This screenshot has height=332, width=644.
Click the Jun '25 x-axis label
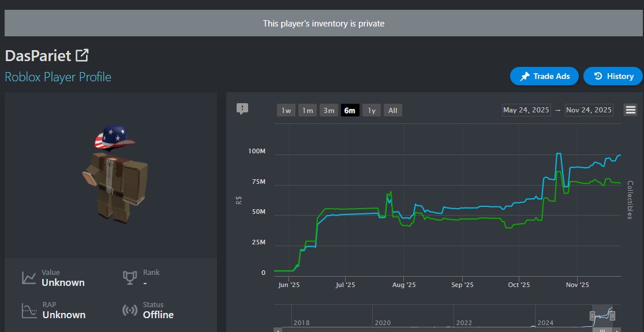click(289, 285)
